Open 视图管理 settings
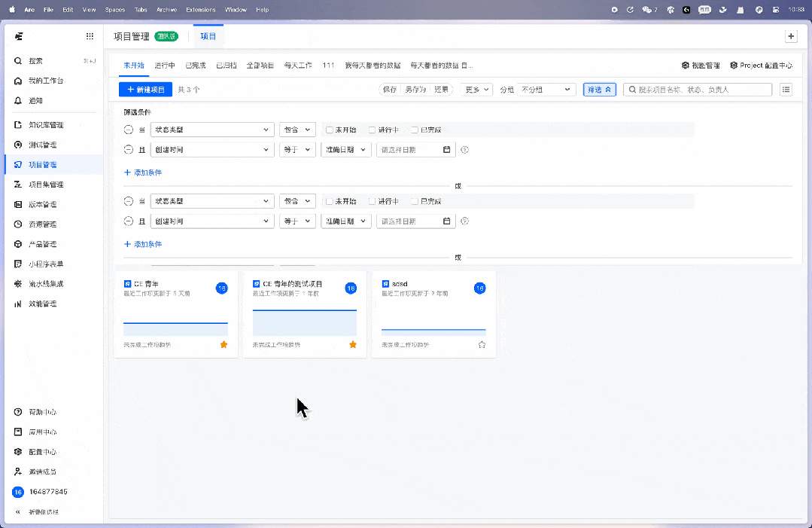This screenshot has width=812, height=528. pyautogui.click(x=701, y=66)
